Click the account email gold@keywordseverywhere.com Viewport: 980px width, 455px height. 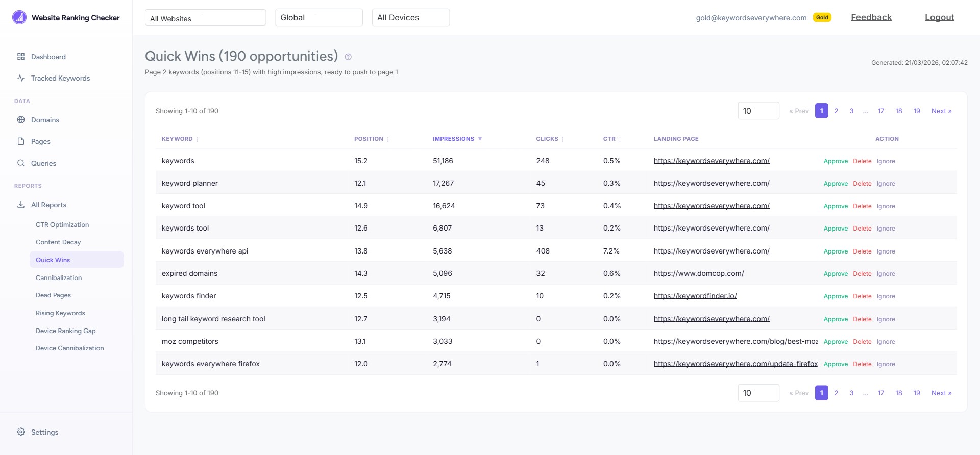tap(751, 18)
